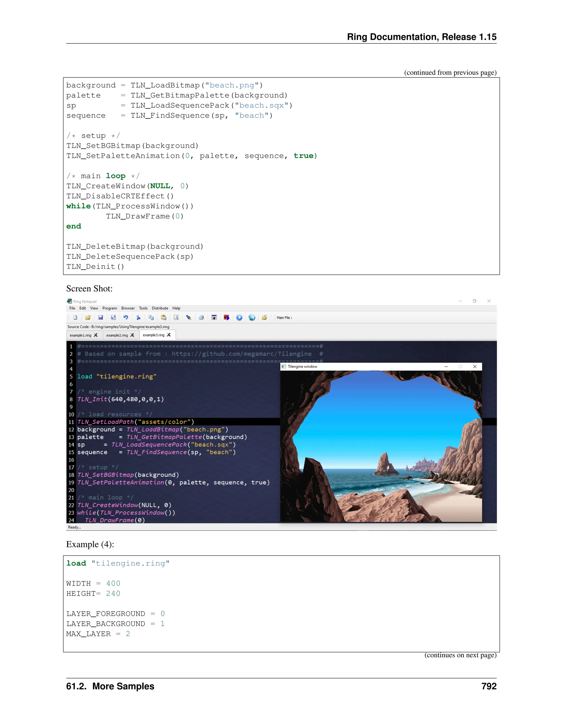Click the Save floppy disk icon
The width and height of the screenshot is (563, 728).
[100, 318]
